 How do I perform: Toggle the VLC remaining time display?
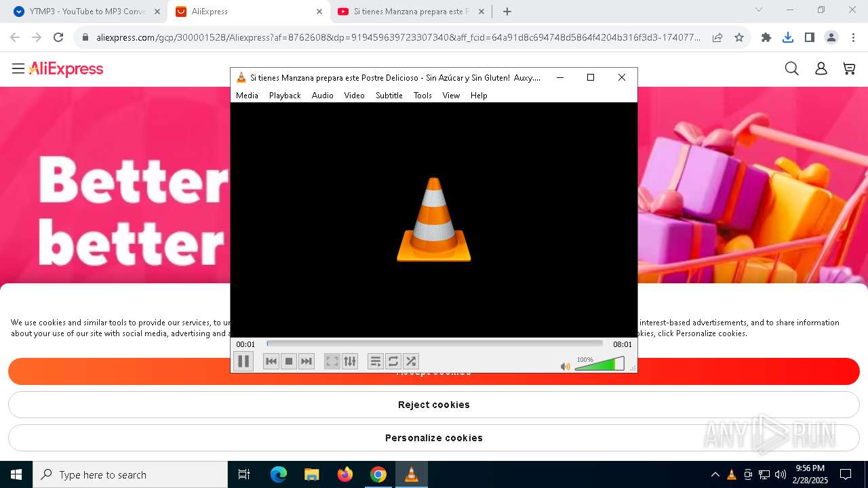[x=623, y=344]
